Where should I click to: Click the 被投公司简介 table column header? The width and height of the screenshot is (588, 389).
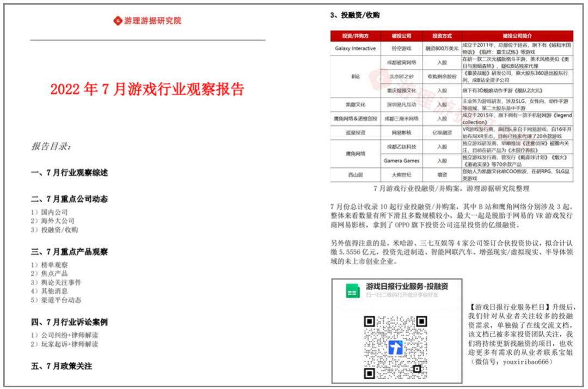point(517,36)
